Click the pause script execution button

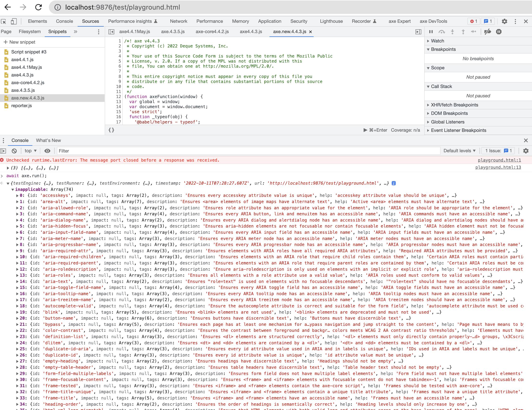(431, 32)
